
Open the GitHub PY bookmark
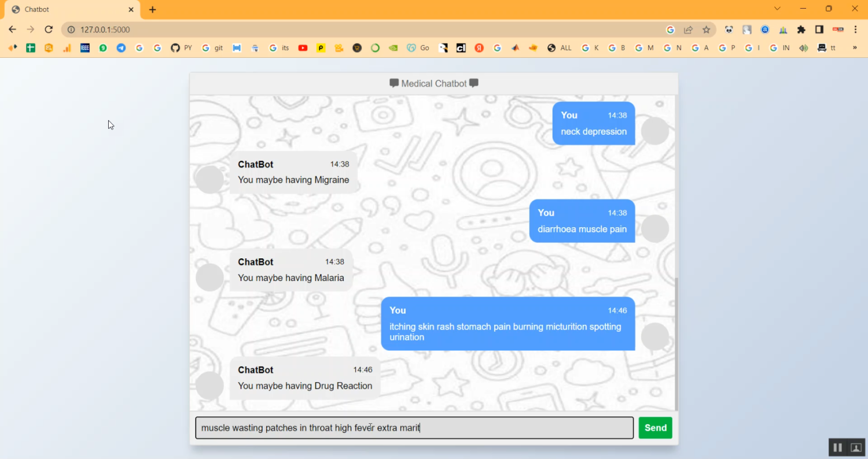click(x=181, y=48)
